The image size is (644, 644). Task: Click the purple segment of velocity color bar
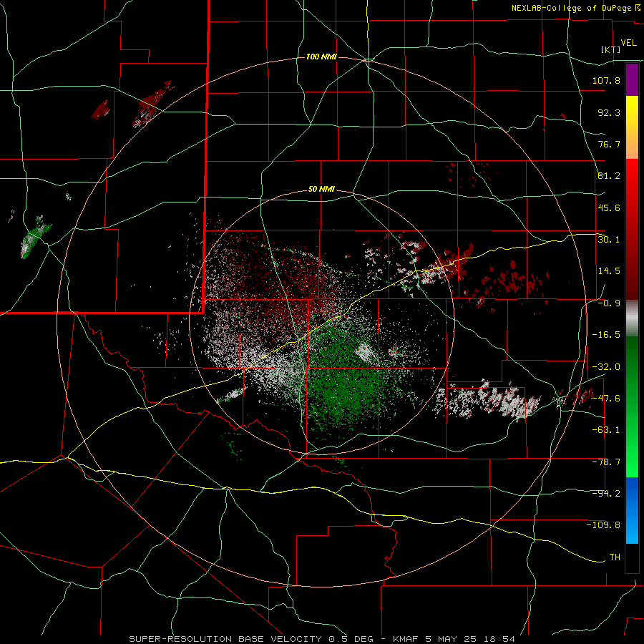pyautogui.click(x=632, y=79)
